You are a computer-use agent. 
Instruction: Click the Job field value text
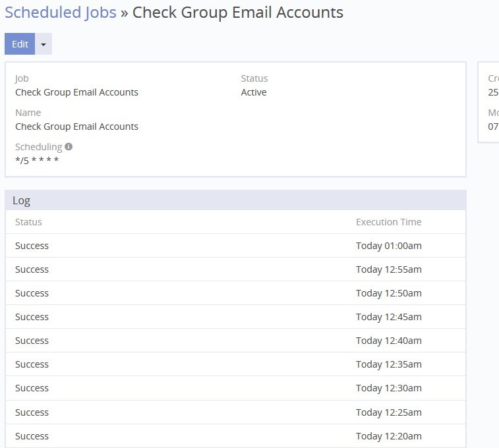coord(76,92)
